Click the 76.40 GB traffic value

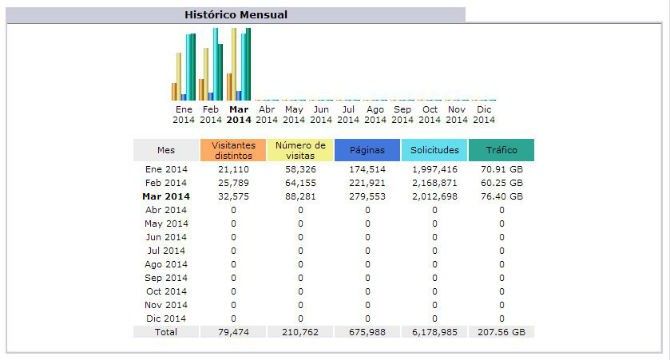[502, 196]
